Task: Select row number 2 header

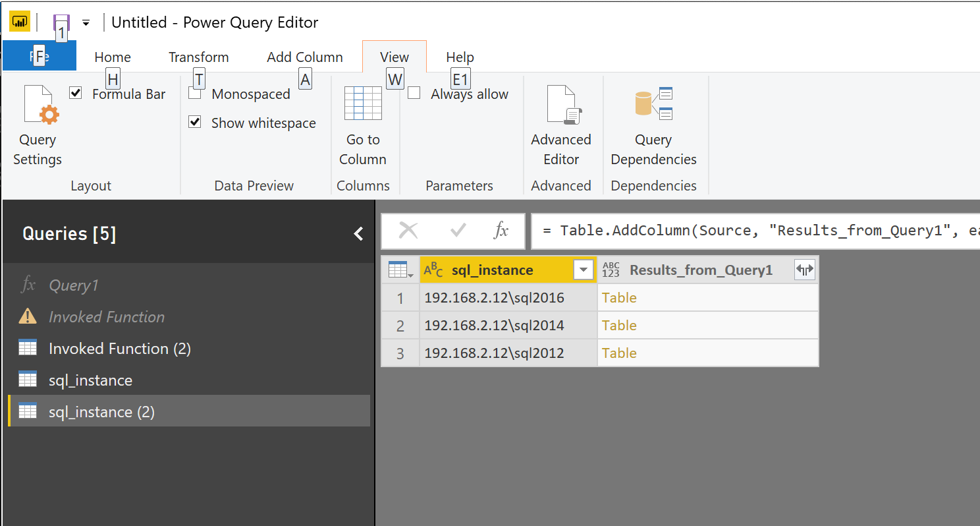Action: click(400, 326)
